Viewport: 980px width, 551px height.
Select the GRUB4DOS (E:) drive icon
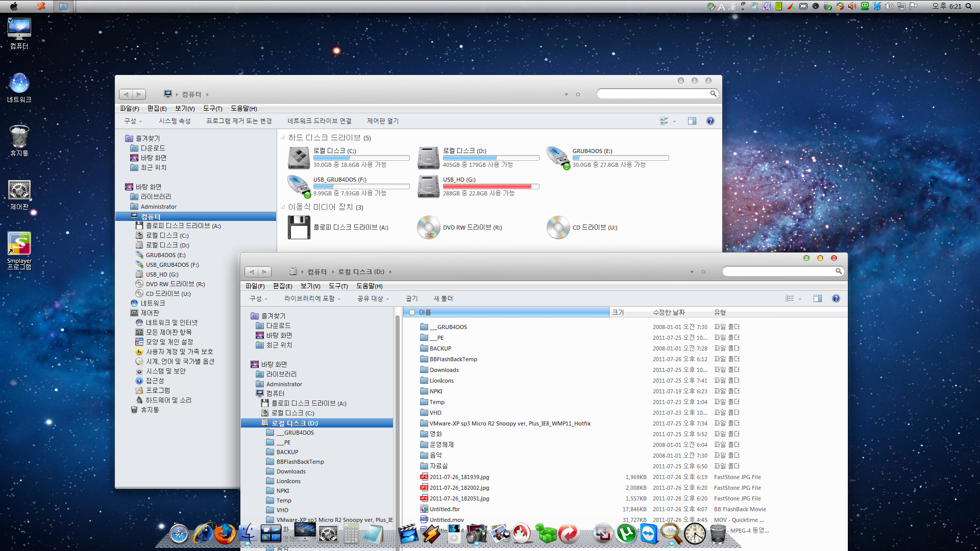click(558, 158)
